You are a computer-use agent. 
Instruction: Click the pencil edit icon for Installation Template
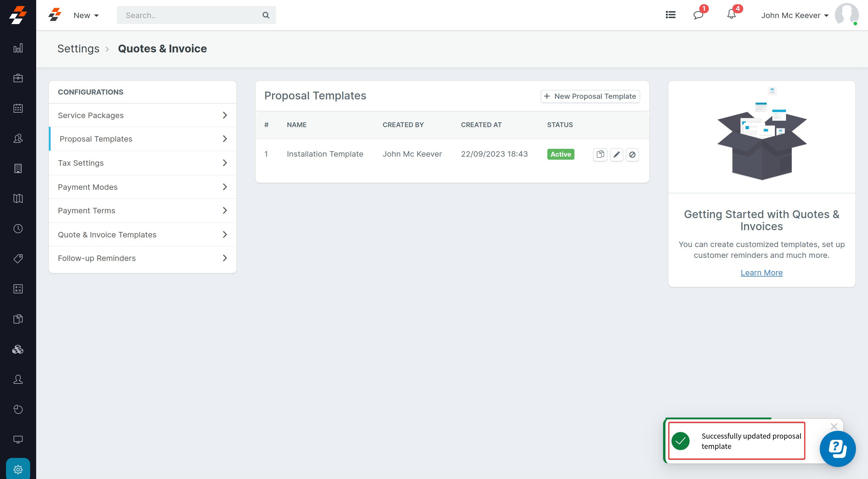click(616, 154)
